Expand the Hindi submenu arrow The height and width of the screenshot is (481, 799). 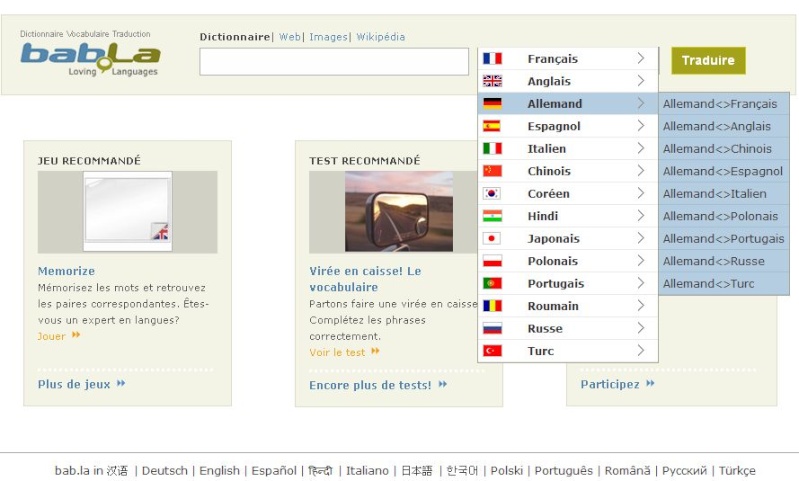(x=641, y=216)
